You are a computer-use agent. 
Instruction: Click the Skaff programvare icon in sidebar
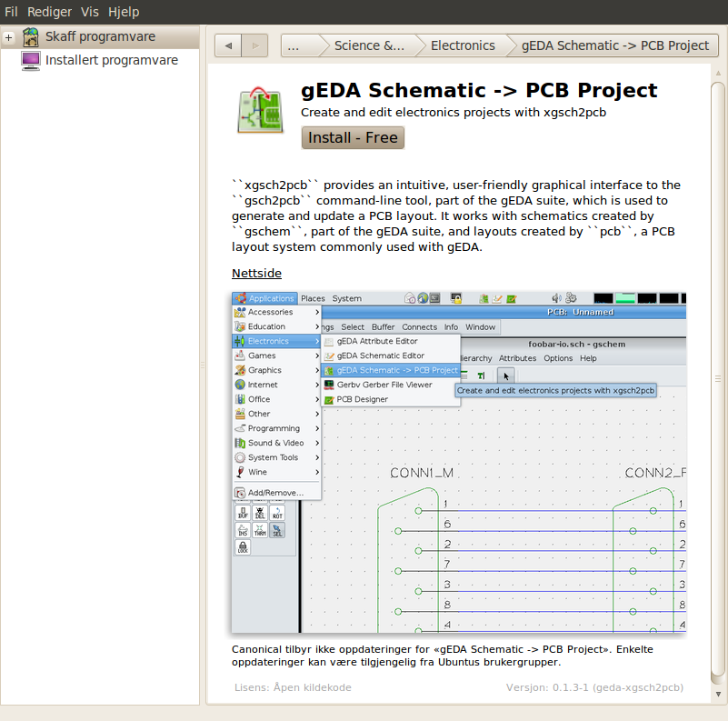31,37
